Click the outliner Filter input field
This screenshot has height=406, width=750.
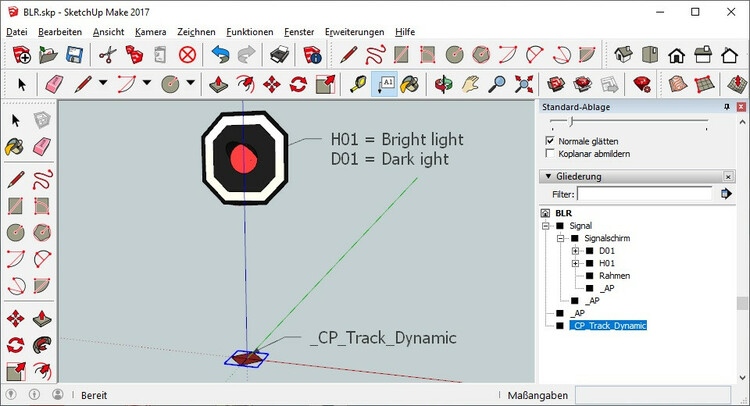pyautogui.click(x=644, y=194)
